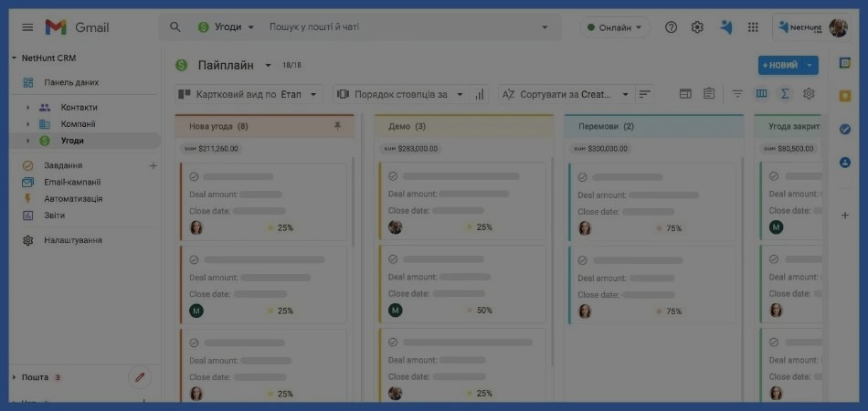The image size is (868, 411).
Task: Open Сортувати за dropdown
Action: (x=566, y=94)
